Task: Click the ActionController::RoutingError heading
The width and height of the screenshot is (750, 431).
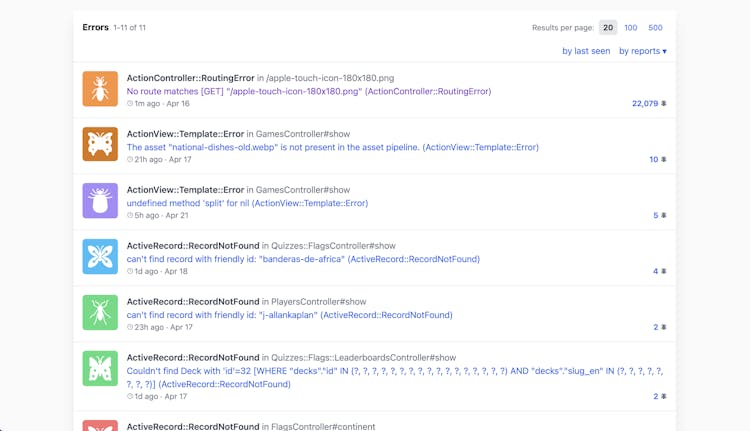Action: 190,78
